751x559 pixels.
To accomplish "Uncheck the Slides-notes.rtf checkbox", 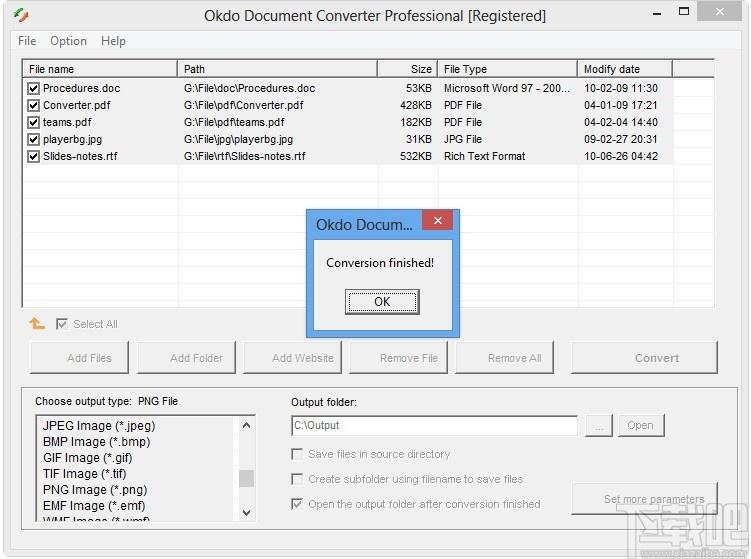I will pos(33,156).
